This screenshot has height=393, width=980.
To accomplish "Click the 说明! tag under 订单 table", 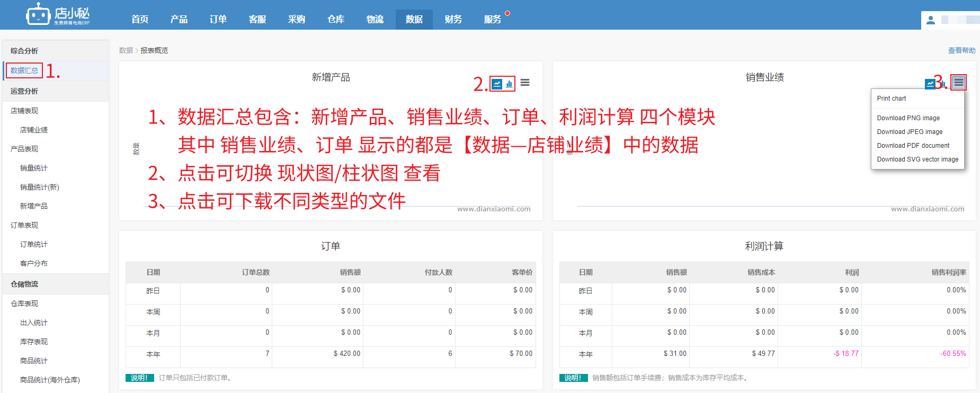I will coord(140,378).
